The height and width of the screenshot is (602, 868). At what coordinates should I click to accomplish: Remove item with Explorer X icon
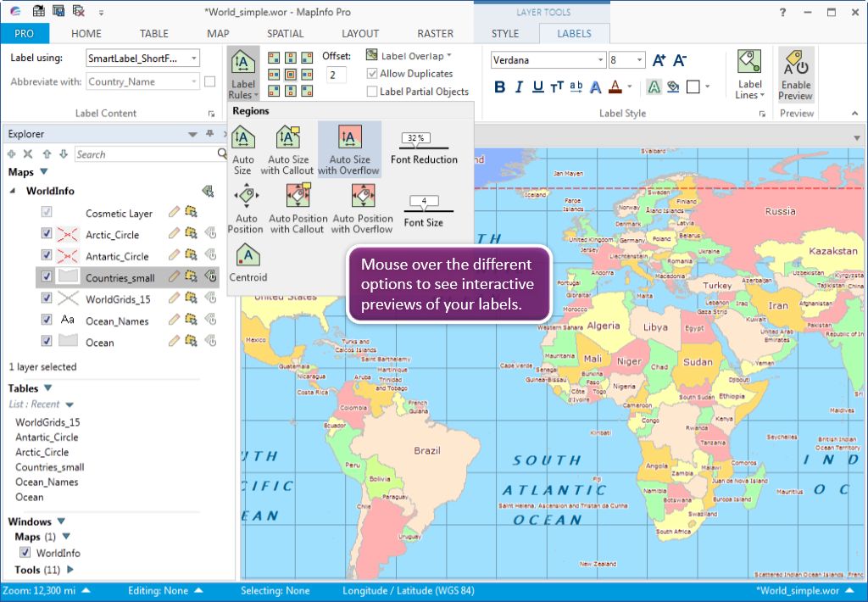click(x=28, y=154)
